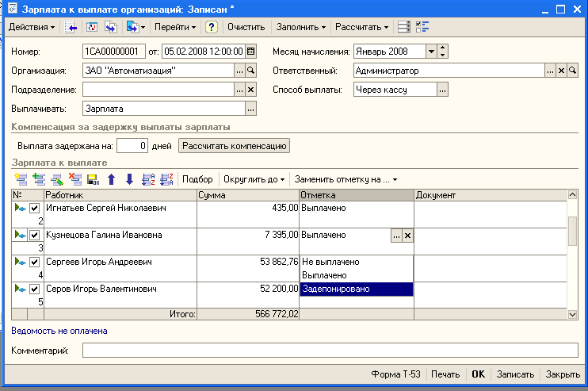Open the Подразделение selection ellipsis button
This screenshot has height=391, width=588.
pyautogui.click(x=239, y=90)
